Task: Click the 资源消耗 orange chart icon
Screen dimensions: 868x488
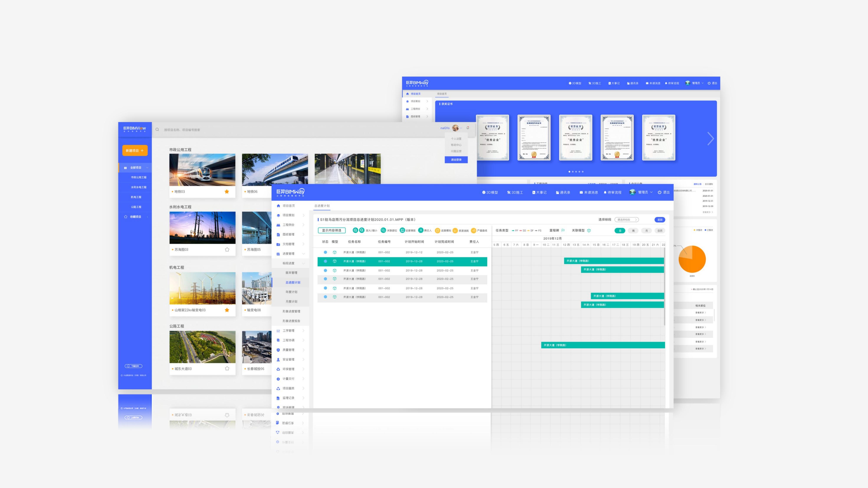Action: [455, 231]
